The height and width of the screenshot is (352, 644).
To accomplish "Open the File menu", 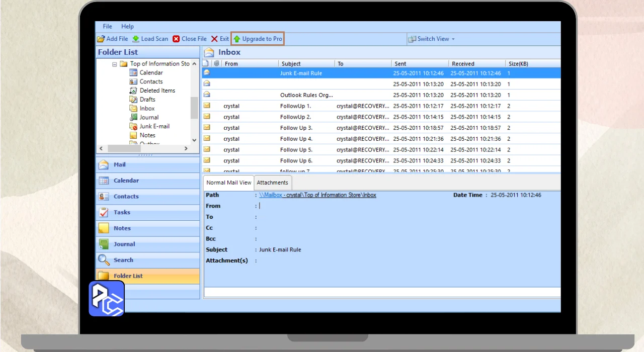I will [x=108, y=26].
